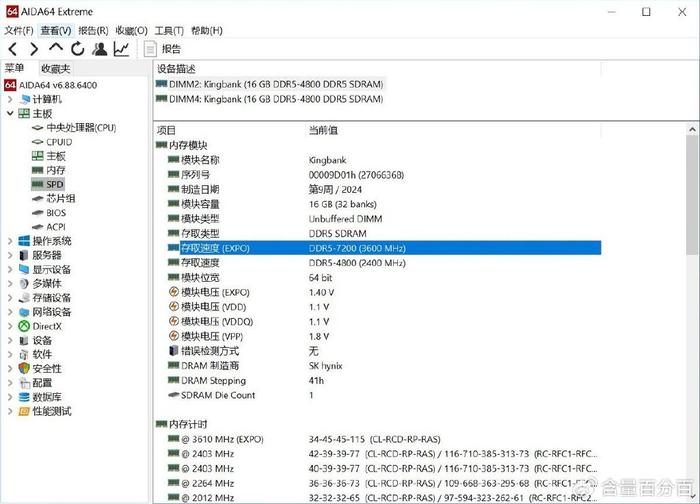
Task: Select the 序列号 row
Action: coord(384,175)
